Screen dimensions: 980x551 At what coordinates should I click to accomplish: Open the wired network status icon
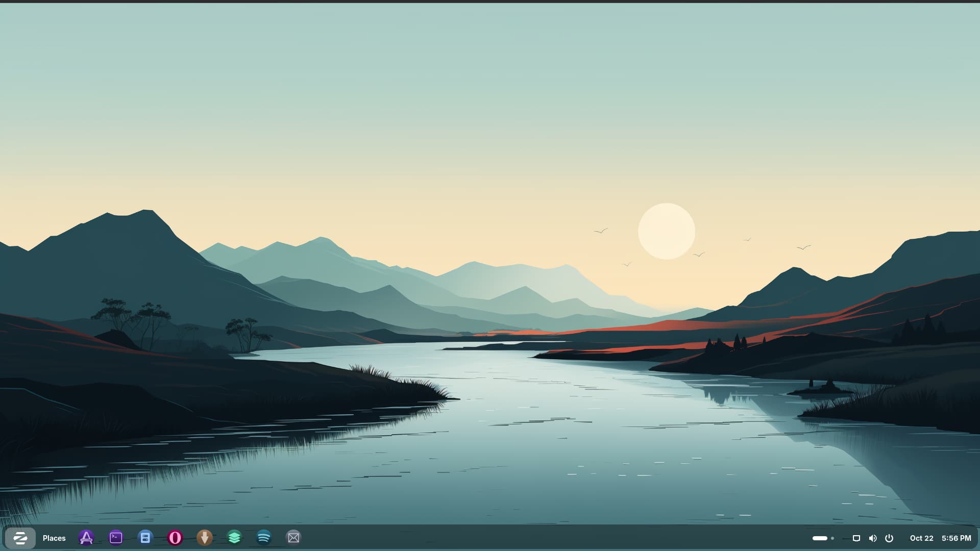[856, 538]
